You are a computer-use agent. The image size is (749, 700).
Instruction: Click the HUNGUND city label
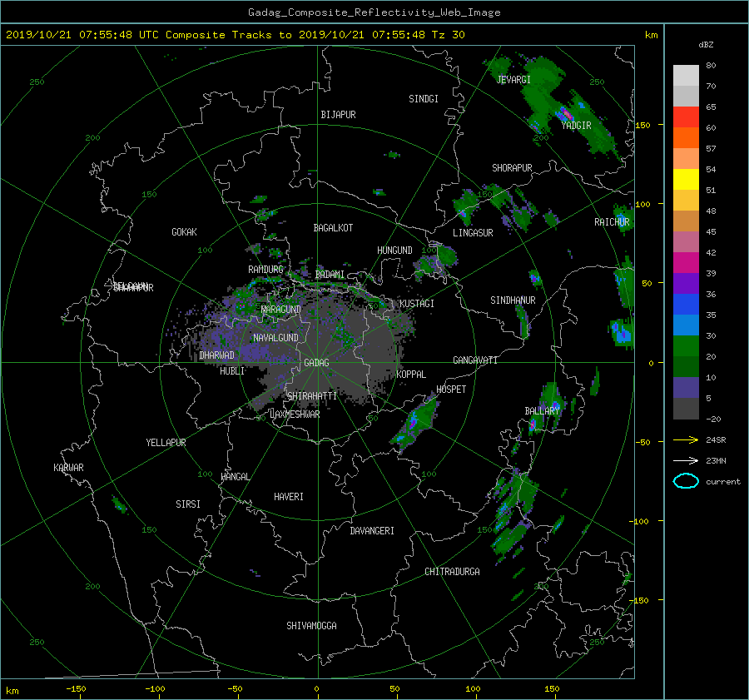394,251
